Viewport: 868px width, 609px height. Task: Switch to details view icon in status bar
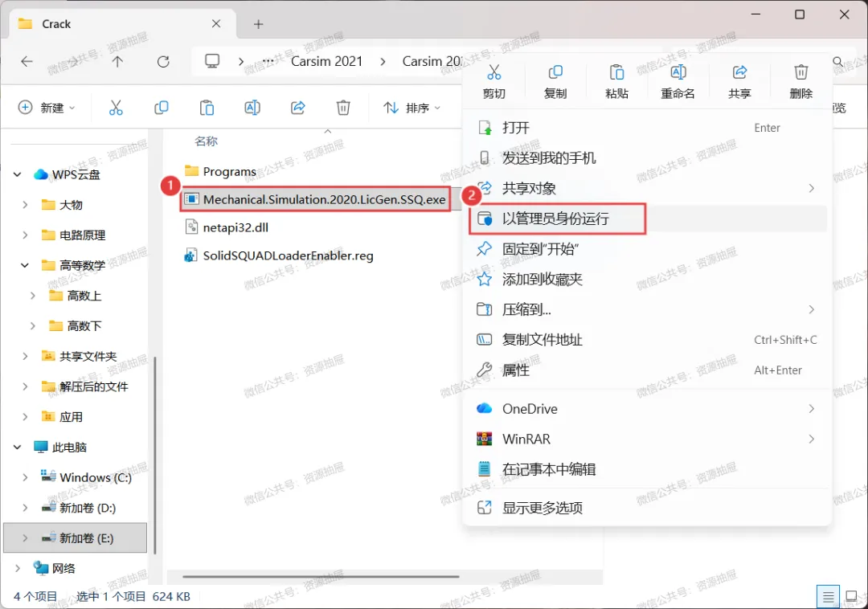(828, 597)
